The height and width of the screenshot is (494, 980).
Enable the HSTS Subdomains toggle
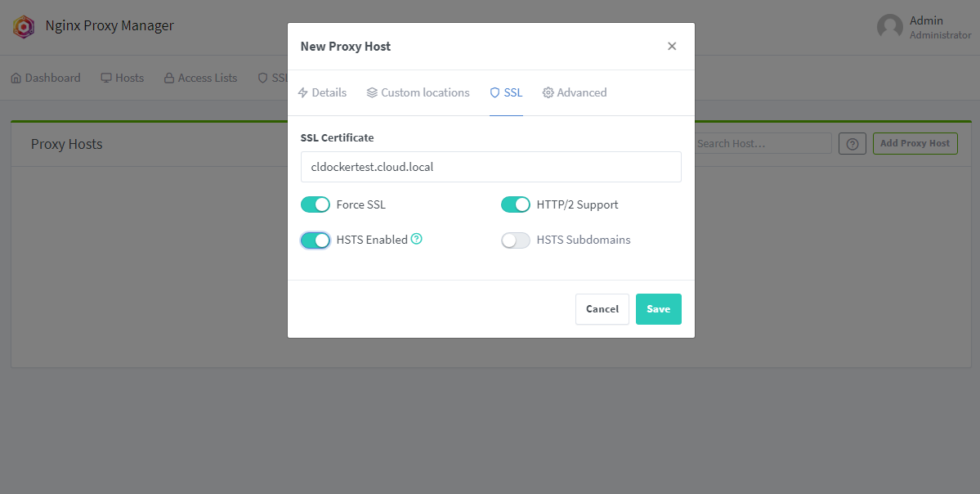tap(516, 240)
